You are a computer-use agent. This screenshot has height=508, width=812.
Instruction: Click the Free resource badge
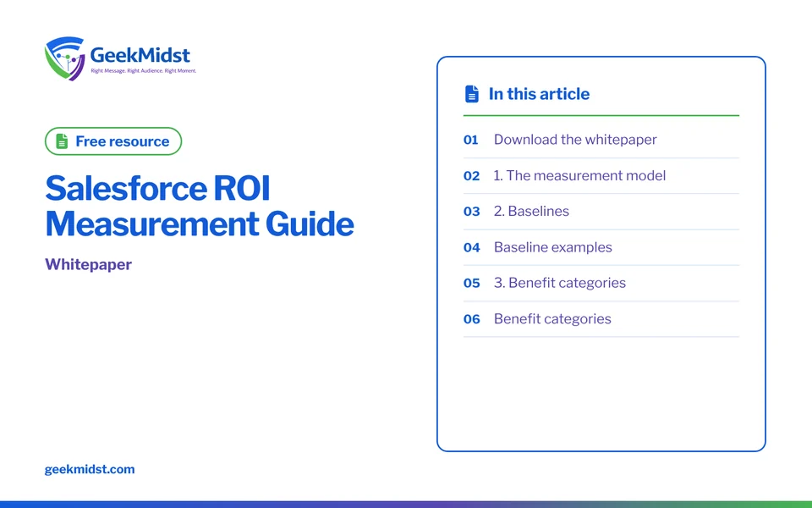113,141
